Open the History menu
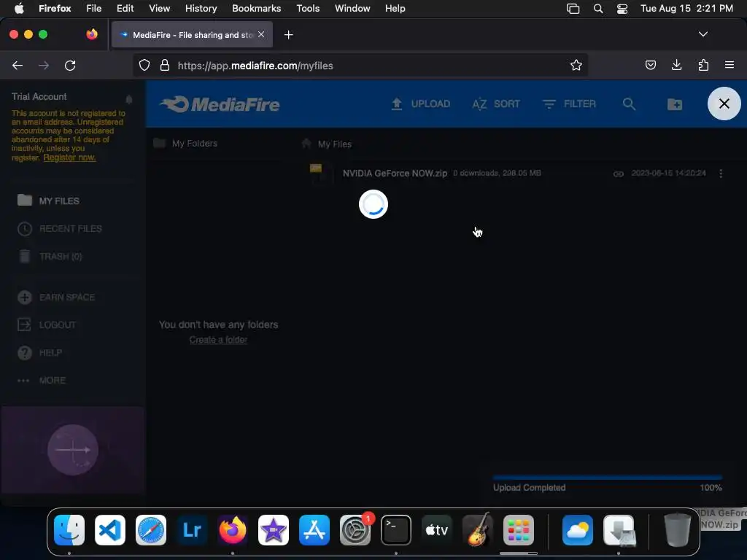Image resolution: width=747 pixels, height=560 pixels. point(201,9)
